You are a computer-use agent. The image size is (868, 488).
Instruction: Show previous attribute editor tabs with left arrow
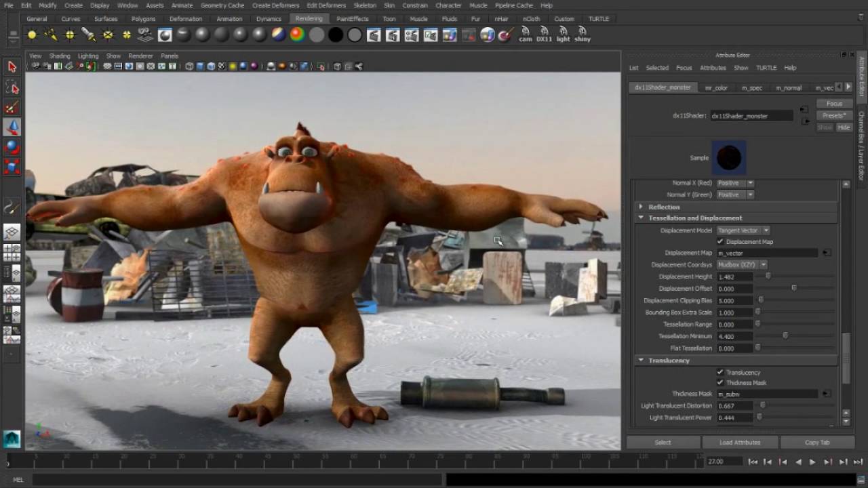pos(839,87)
